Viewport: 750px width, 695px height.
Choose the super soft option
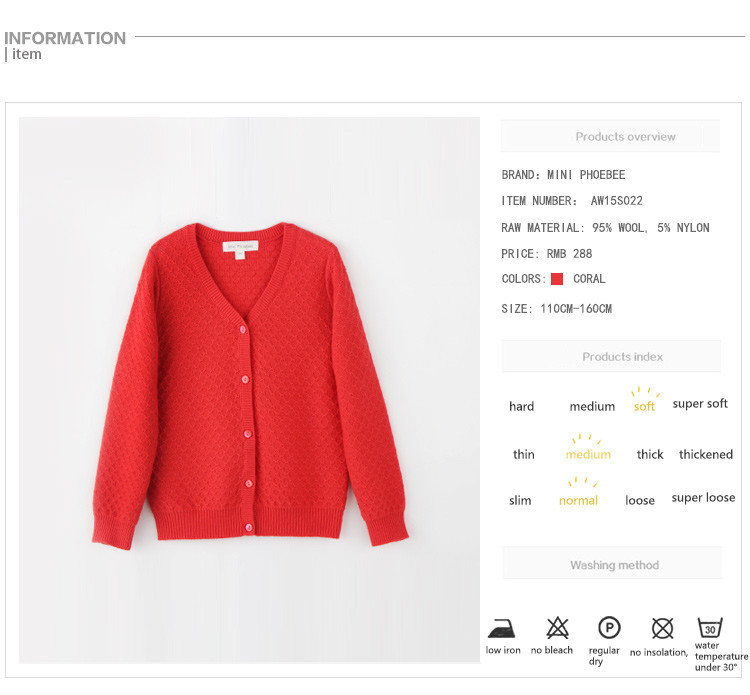point(700,404)
